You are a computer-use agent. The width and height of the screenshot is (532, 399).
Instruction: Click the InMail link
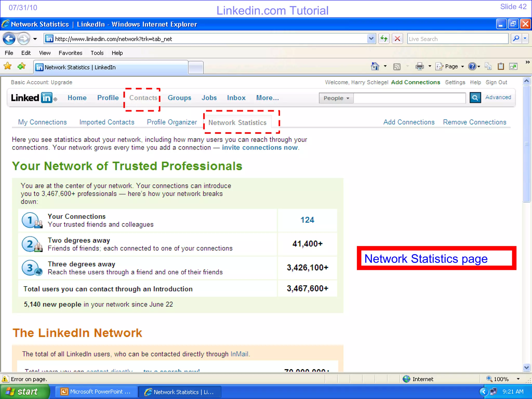click(239, 354)
